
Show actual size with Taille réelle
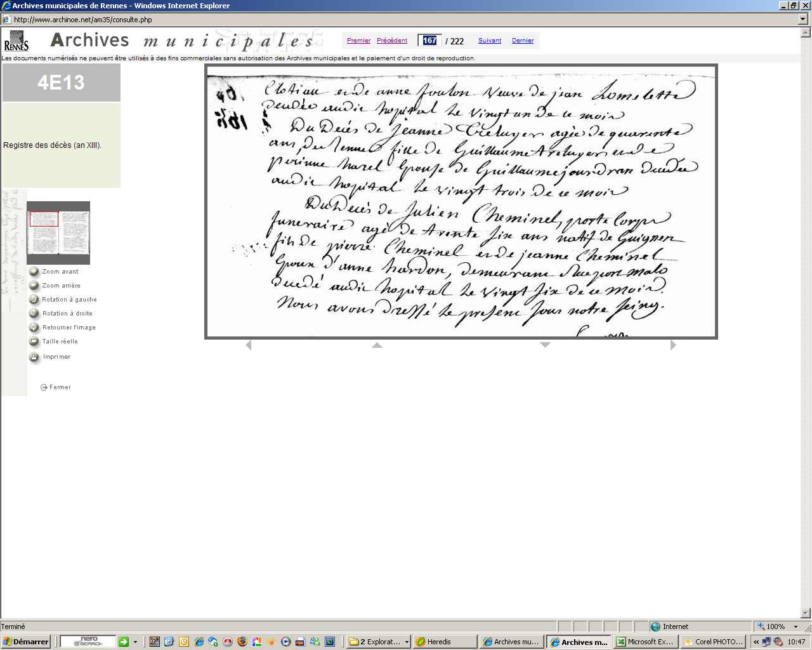[34, 342]
